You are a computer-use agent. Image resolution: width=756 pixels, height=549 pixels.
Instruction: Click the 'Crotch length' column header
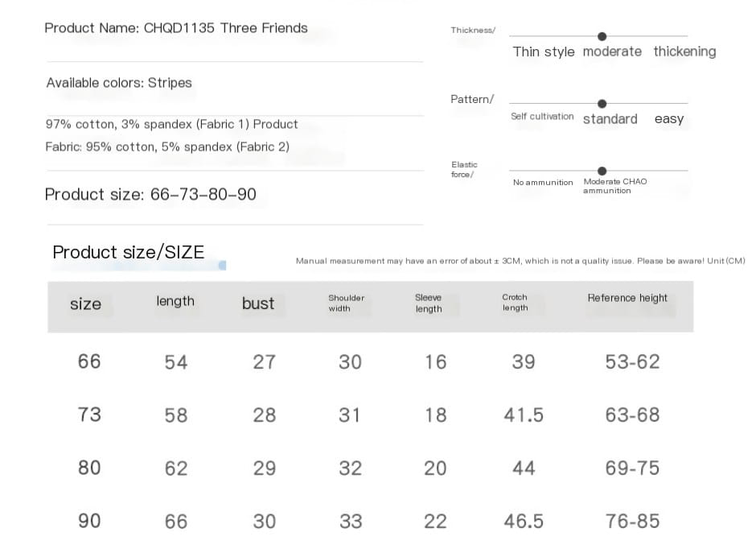515,303
